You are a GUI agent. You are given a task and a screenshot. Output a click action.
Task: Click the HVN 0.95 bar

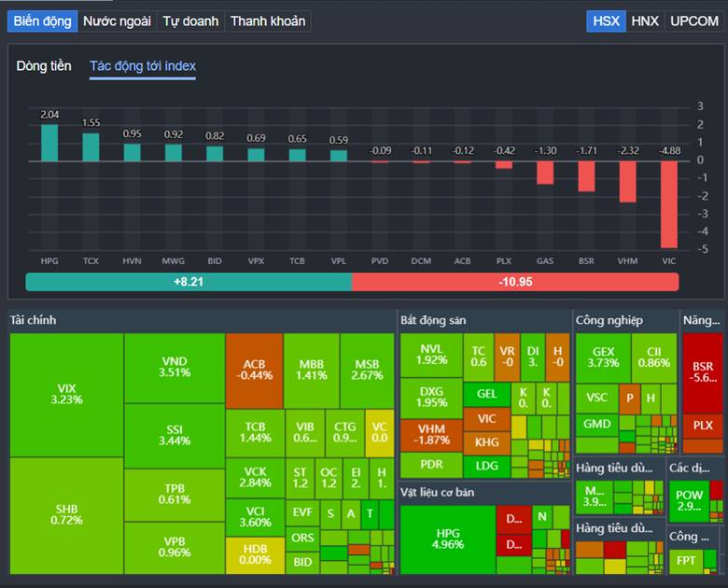tap(133, 152)
